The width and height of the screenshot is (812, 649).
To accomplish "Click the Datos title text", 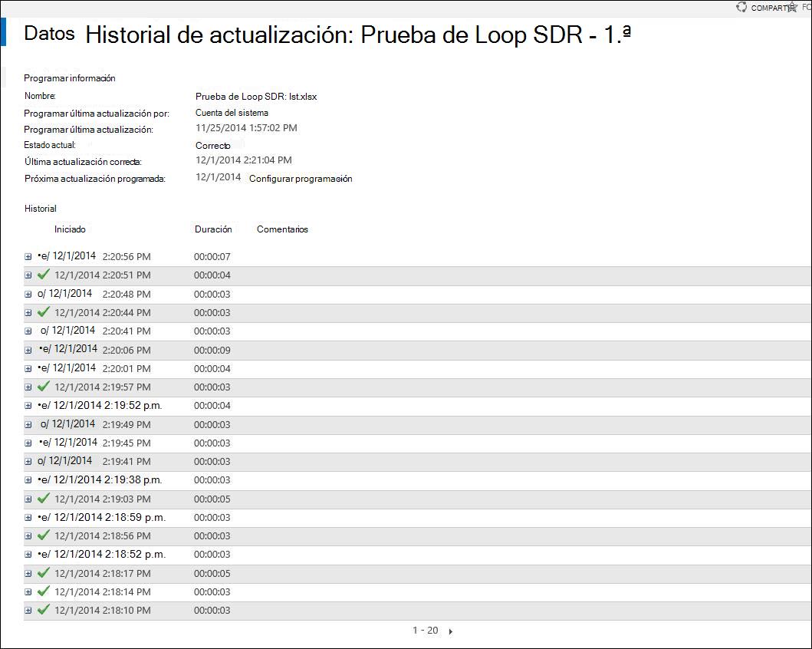I will point(49,34).
